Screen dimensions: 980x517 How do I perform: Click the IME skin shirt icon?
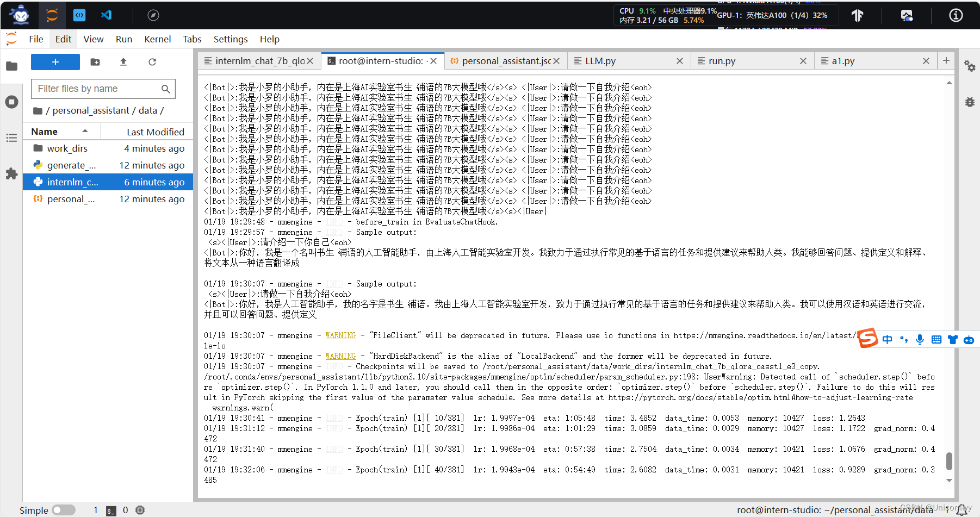click(x=952, y=339)
